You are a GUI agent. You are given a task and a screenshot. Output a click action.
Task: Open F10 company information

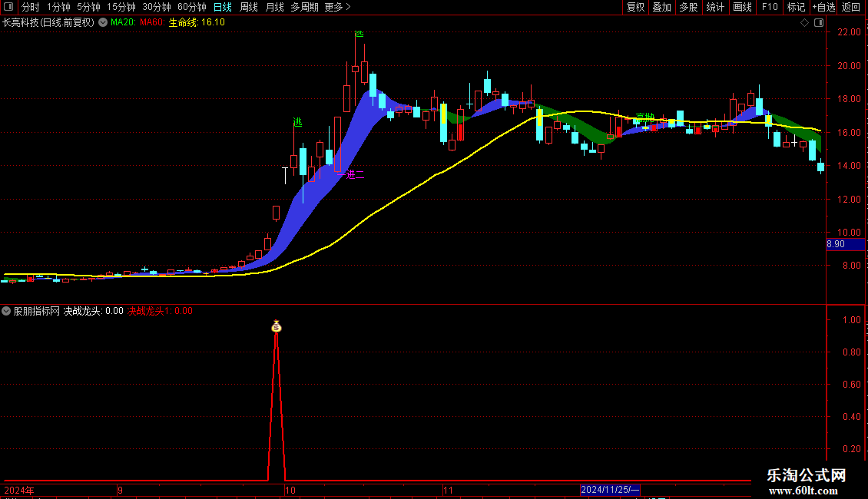(770, 7)
